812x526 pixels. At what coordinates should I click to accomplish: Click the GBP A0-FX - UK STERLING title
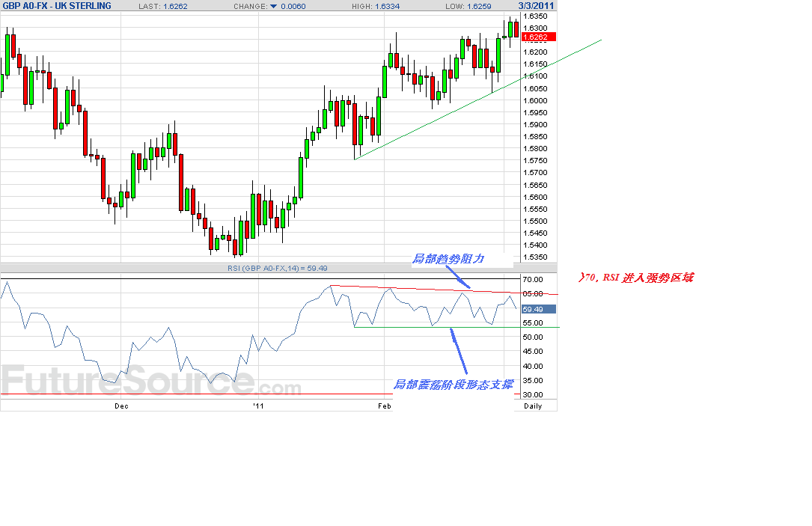coord(56,6)
